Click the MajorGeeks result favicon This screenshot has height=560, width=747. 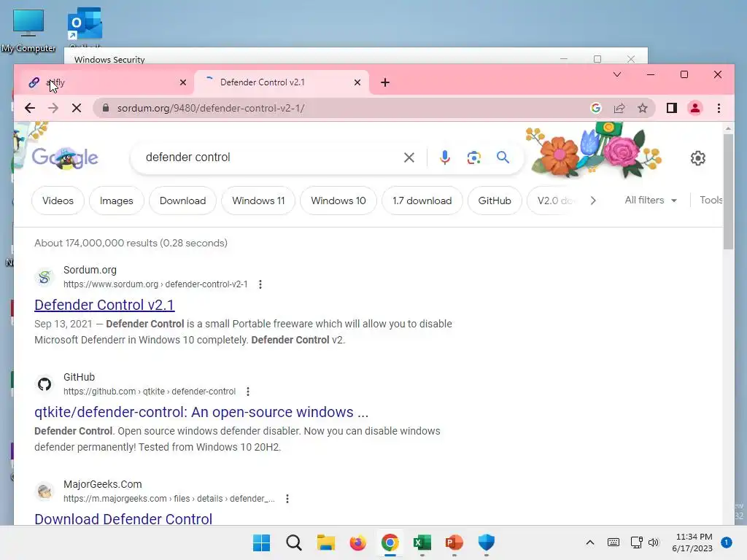point(44,491)
